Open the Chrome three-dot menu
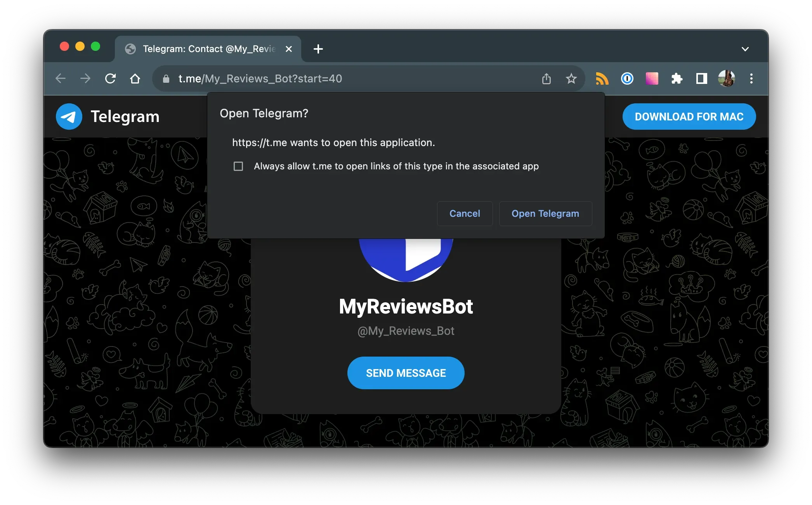Image resolution: width=812 pixels, height=505 pixels. click(751, 79)
